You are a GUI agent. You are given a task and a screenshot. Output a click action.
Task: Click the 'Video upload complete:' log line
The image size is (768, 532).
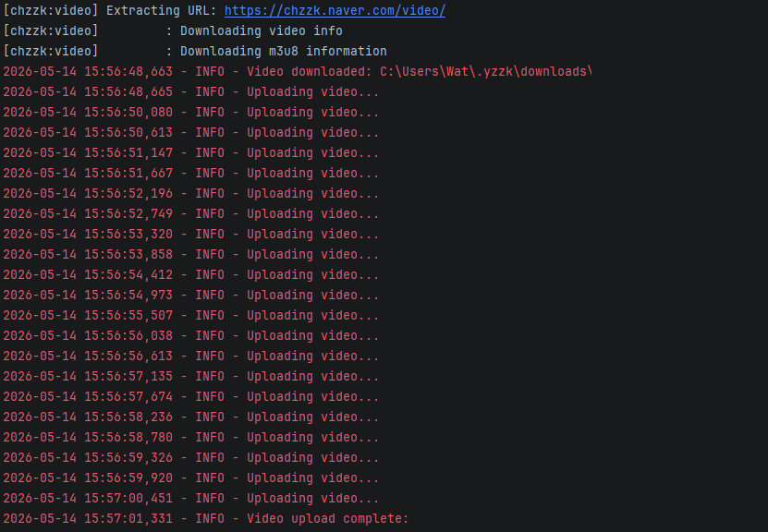point(206,518)
